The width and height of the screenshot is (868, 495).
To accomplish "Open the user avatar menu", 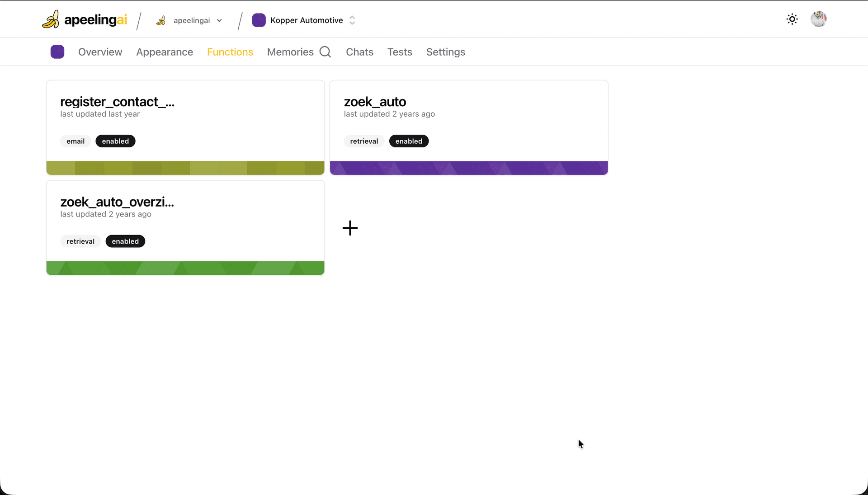I will click(818, 19).
